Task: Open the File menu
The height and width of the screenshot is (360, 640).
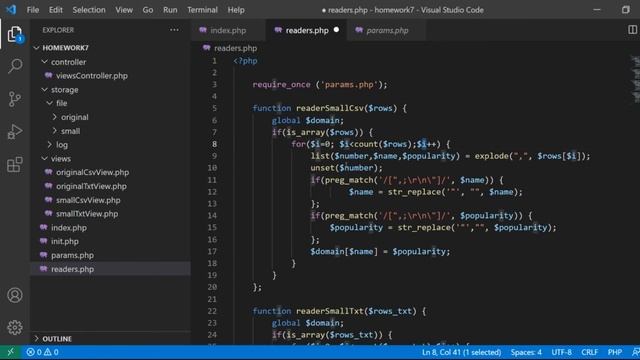Action: point(33,10)
